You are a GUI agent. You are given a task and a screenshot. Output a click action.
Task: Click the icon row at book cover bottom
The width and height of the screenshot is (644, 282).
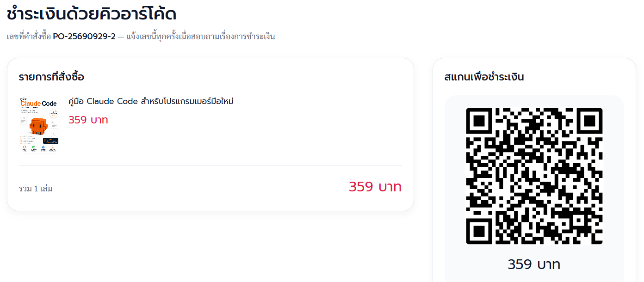click(39, 148)
